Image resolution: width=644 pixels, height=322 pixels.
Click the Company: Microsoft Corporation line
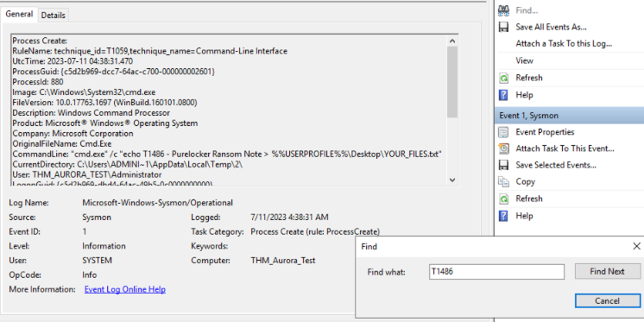[73, 134]
